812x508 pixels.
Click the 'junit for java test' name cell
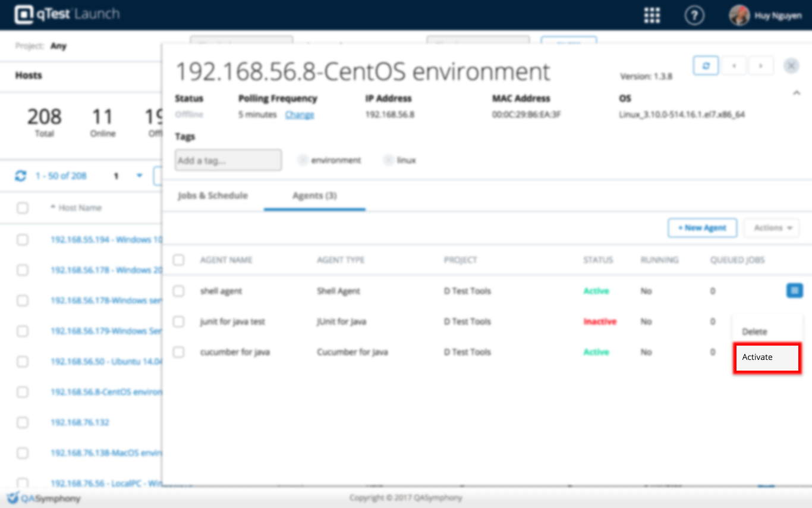click(232, 321)
